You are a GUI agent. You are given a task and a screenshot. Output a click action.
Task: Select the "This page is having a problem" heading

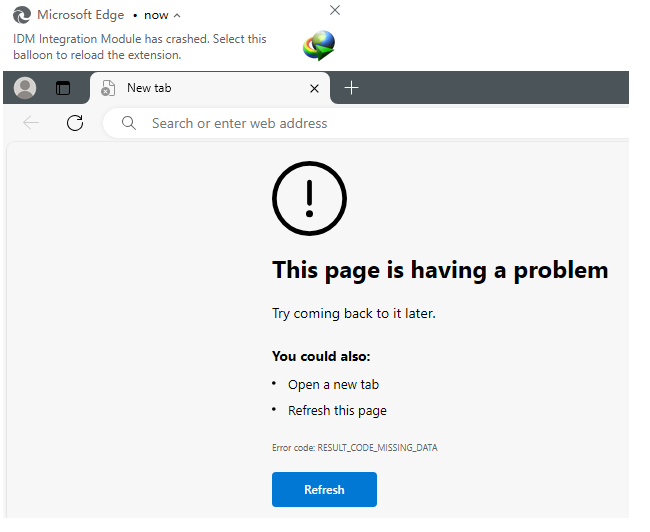pos(440,270)
